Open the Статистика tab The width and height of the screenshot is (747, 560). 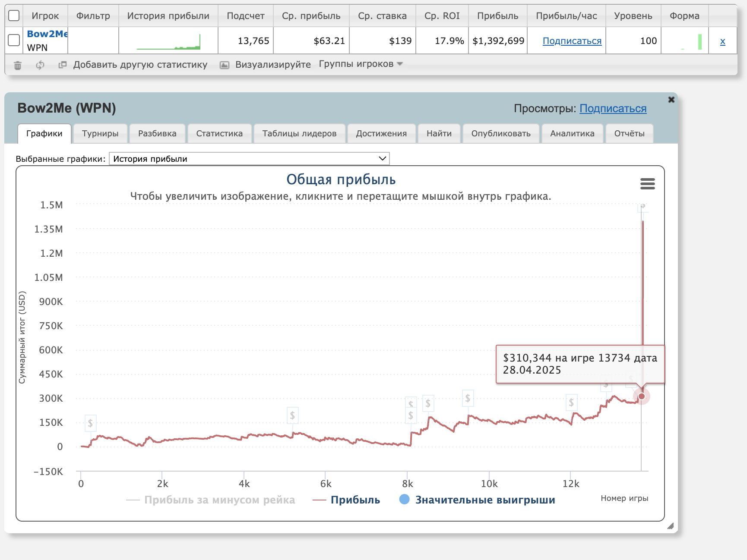coord(219,133)
